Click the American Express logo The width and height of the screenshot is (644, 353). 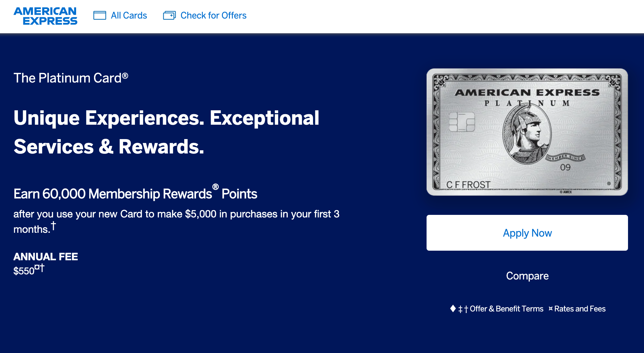pos(45,16)
